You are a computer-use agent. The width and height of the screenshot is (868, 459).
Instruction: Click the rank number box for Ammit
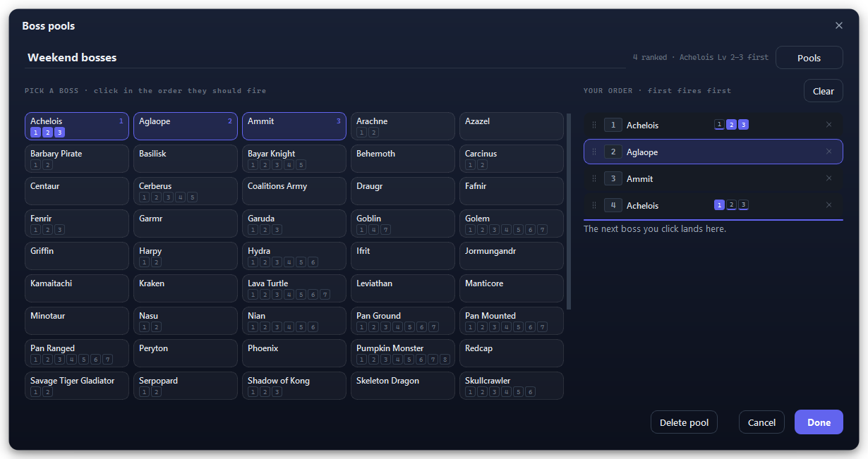(613, 178)
